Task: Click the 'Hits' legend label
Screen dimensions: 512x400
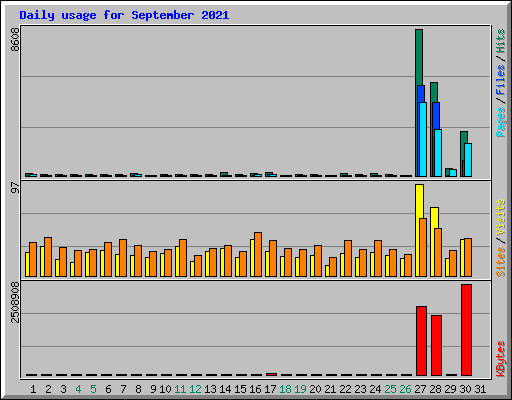Action: tap(501, 41)
